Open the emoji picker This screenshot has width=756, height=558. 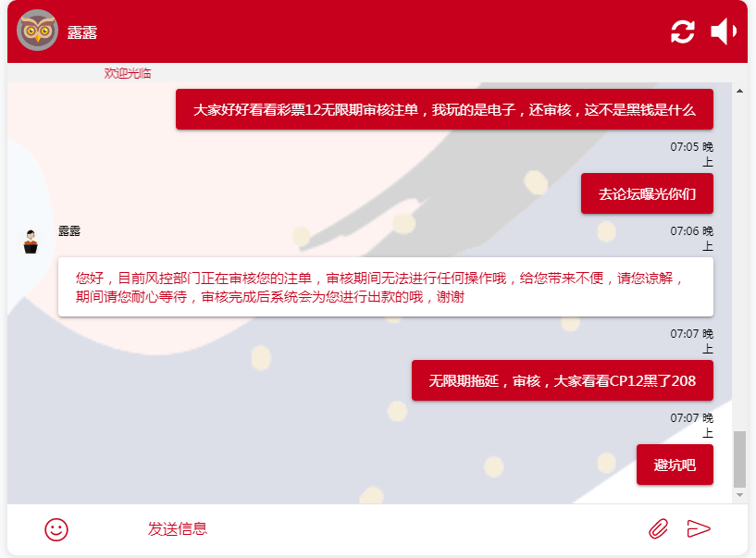[x=56, y=529]
